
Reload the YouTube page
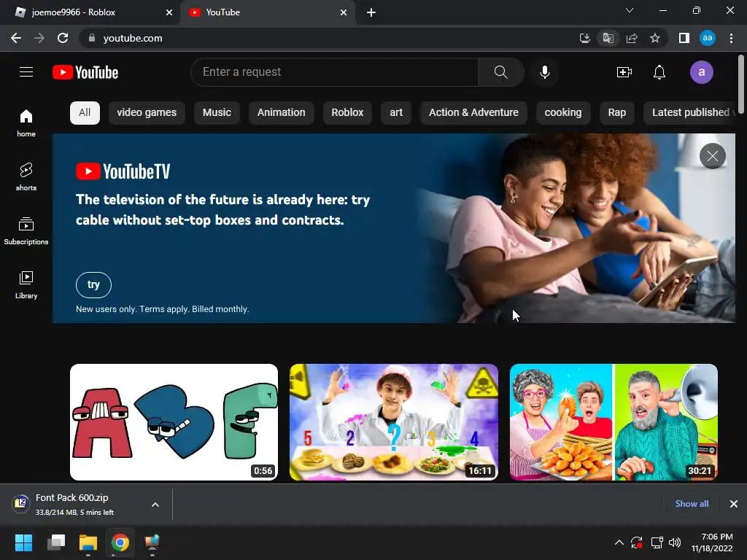pyautogui.click(x=63, y=38)
